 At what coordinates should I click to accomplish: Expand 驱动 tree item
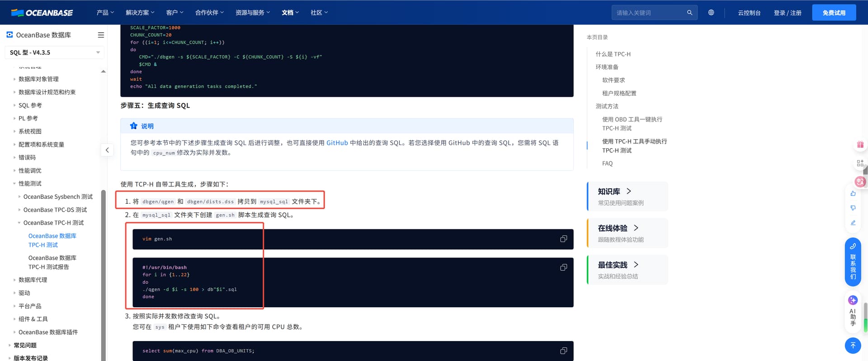24,293
